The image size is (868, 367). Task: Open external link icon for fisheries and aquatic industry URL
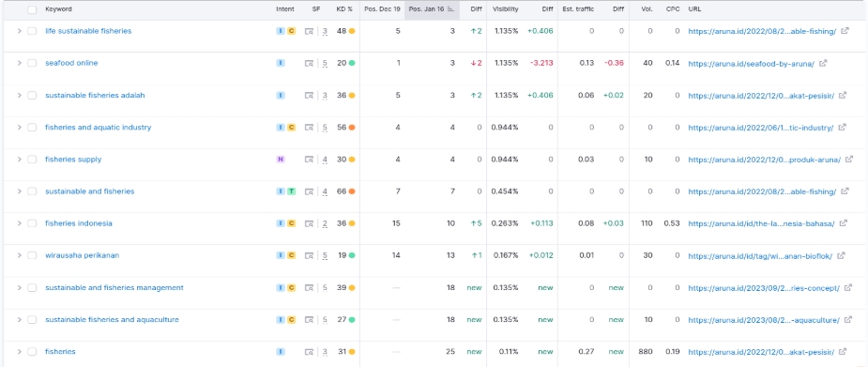tap(842, 128)
